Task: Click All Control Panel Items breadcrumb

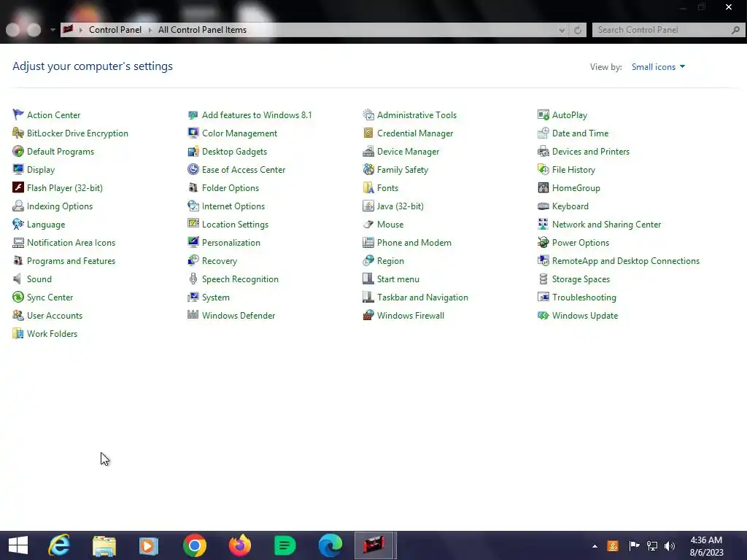Action: pyautogui.click(x=203, y=29)
